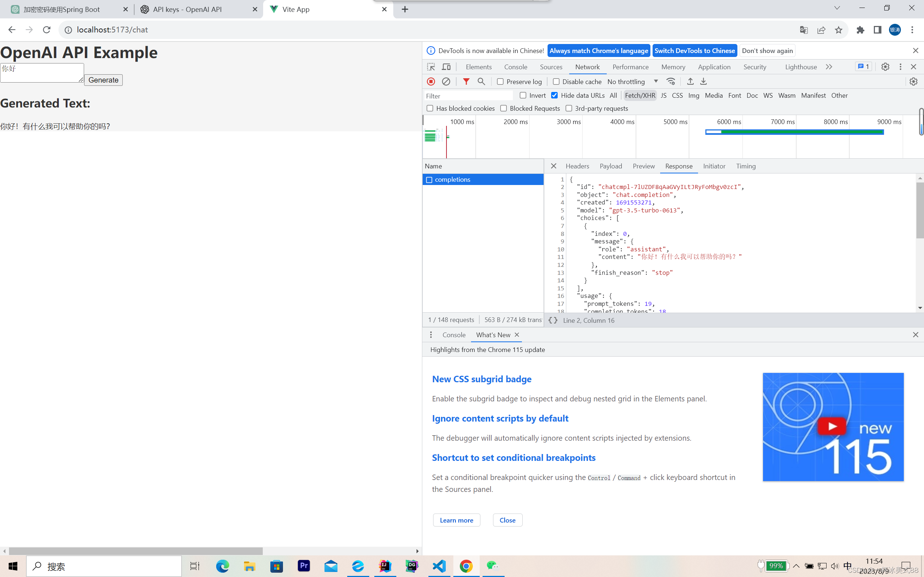Open the network search magnifier icon
The height and width of the screenshot is (577, 924).
pos(481,81)
